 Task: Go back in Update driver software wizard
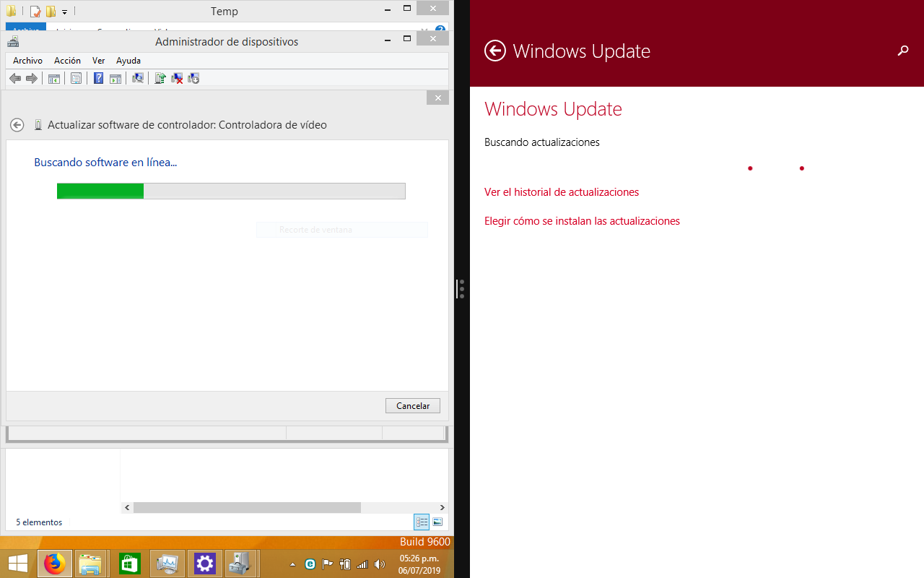point(17,125)
